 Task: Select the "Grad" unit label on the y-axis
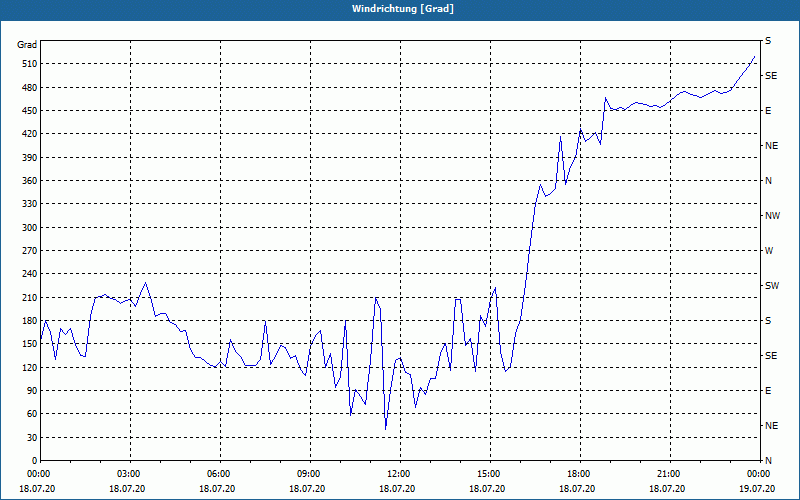[27, 45]
